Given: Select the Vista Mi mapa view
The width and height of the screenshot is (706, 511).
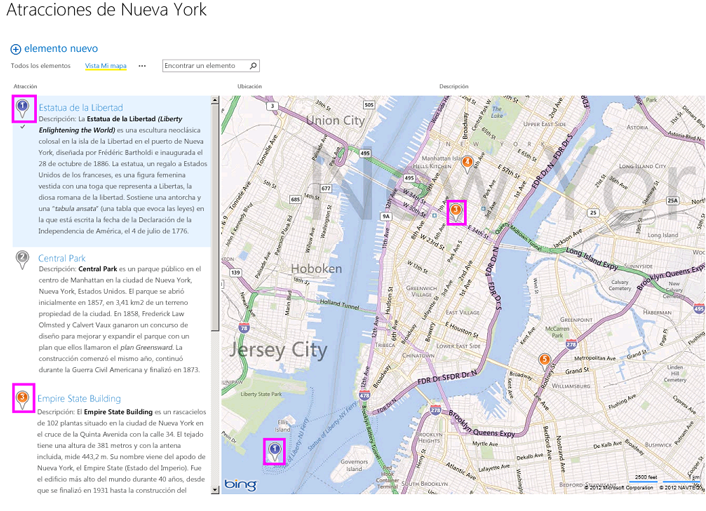Looking at the screenshot, I should [106, 66].
